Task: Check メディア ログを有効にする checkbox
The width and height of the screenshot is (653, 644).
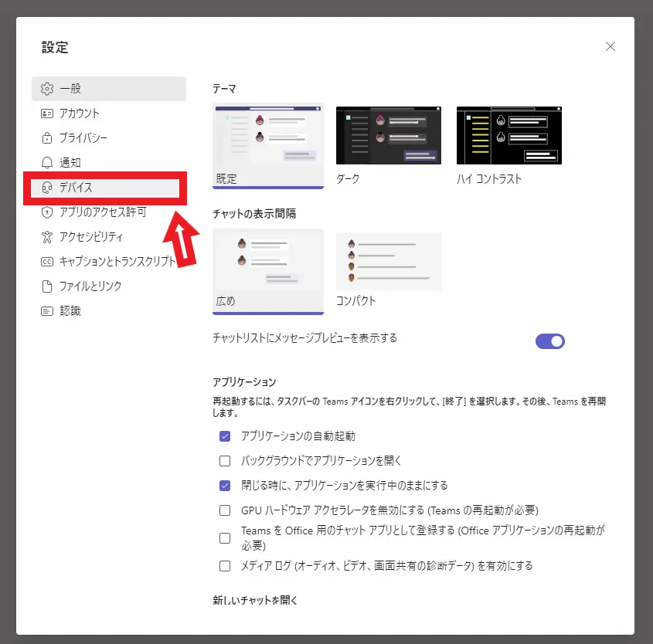Action: tap(225, 566)
